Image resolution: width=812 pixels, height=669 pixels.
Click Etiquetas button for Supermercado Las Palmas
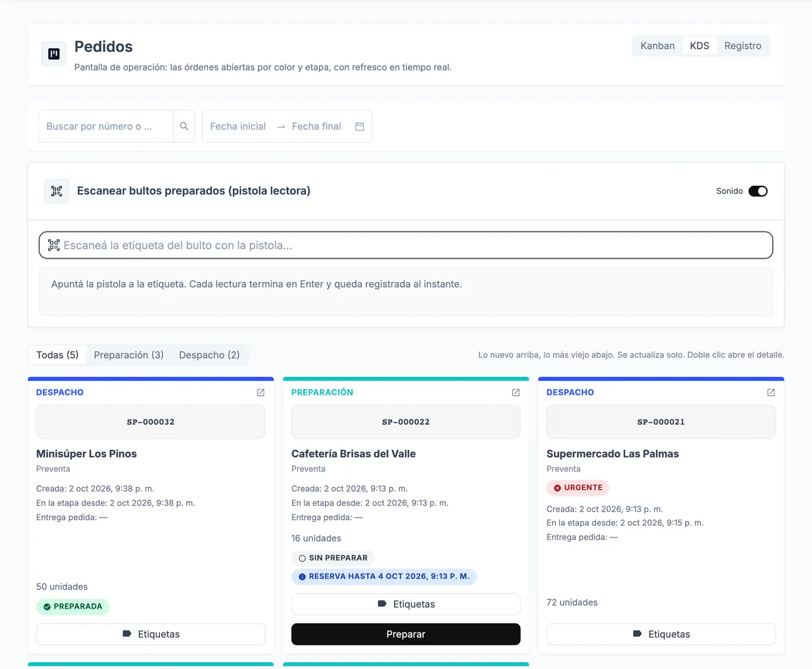(x=661, y=634)
